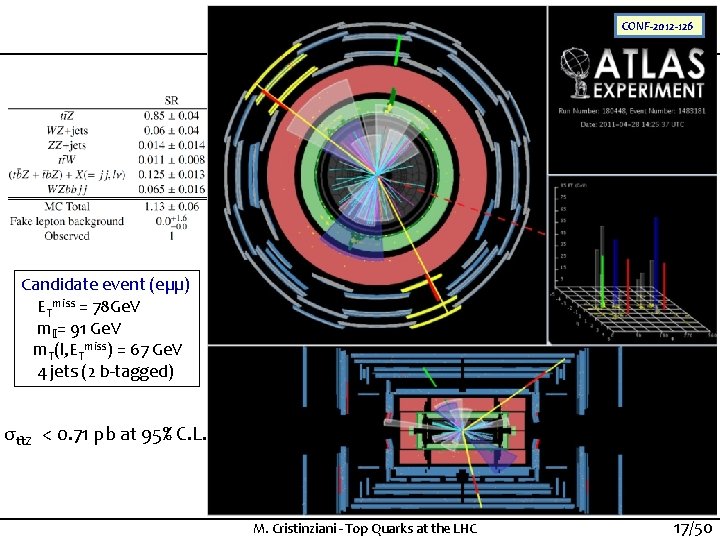The image size is (720, 540).
Task: Click the Candidate event (eμμ) heading
Action: click(x=106, y=285)
